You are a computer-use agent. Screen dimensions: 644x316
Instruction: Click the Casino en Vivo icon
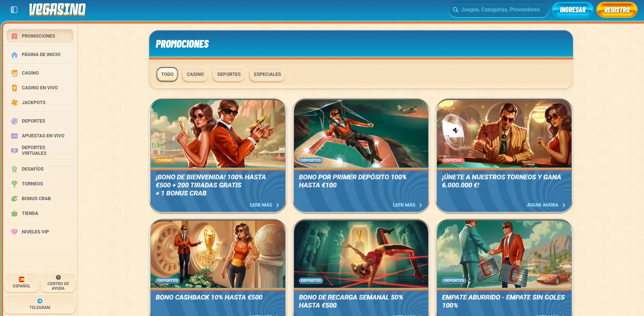click(x=14, y=88)
